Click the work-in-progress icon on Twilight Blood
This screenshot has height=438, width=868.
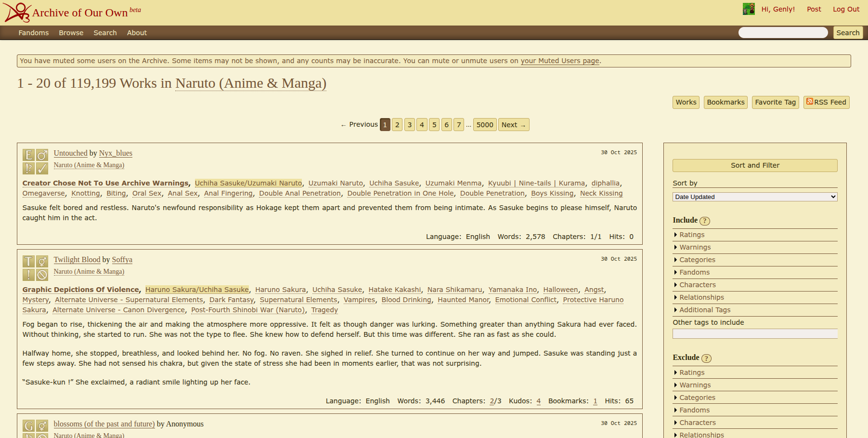42,275
